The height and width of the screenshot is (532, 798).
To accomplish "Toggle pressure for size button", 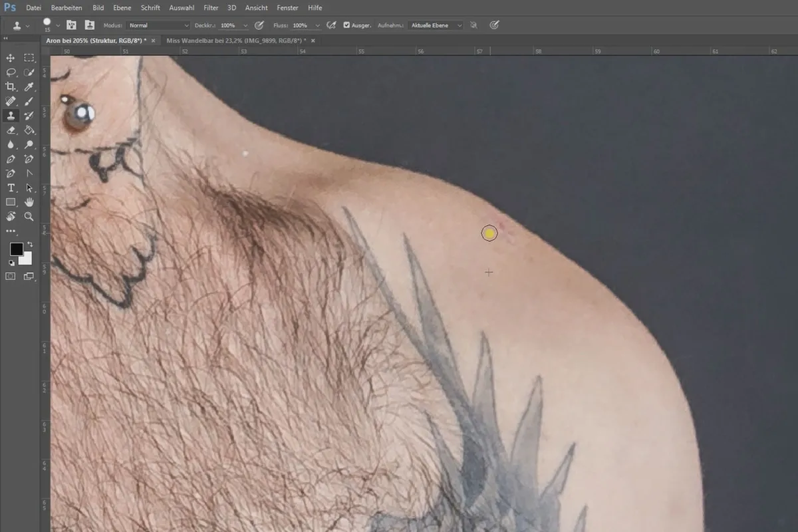I will (x=494, y=25).
